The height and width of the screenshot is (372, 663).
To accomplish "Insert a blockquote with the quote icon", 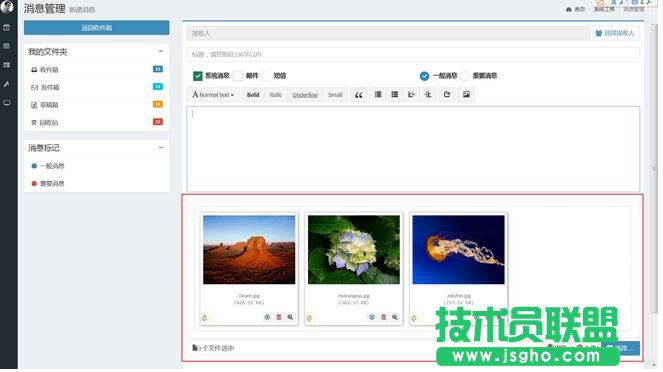I will (x=359, y=95).
